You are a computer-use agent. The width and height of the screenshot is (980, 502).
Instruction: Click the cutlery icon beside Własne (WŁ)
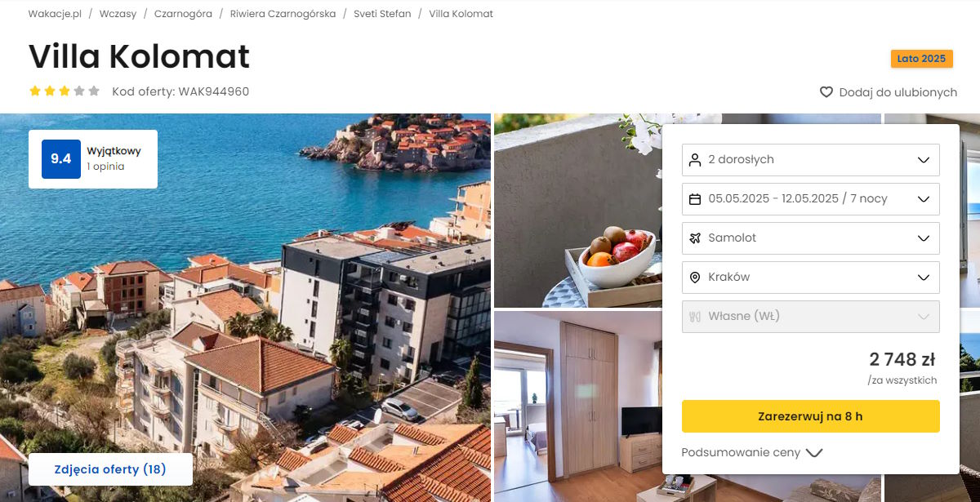695,317
